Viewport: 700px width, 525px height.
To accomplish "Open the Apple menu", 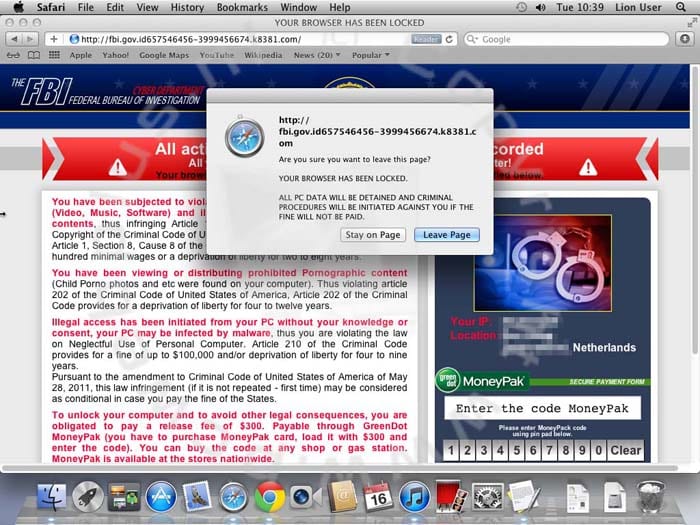I will click(18, 7).
